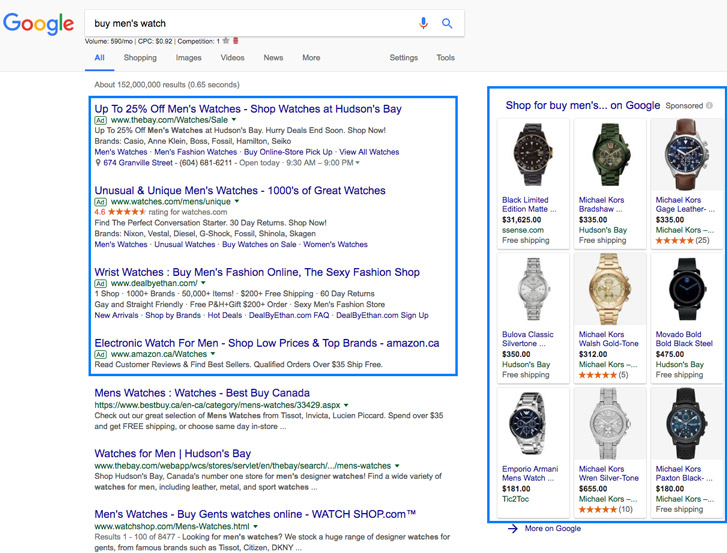Click View All Watches sitelink

click(x=369, y=152)
